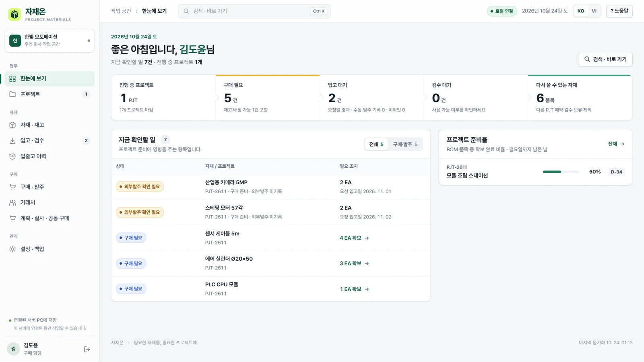Screen dimensions: 644x362
Task: Open 한눈에 보기 dashboard grid icon
Action: coord(12,79)
